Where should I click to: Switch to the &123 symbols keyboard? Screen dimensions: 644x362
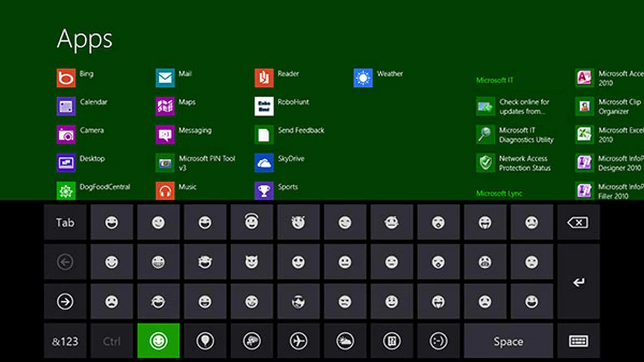tap(65, 341)
